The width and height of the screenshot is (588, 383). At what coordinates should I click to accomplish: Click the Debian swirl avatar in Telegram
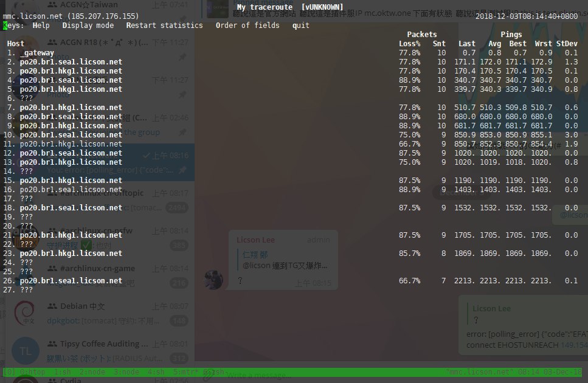(x=25, y=313)
